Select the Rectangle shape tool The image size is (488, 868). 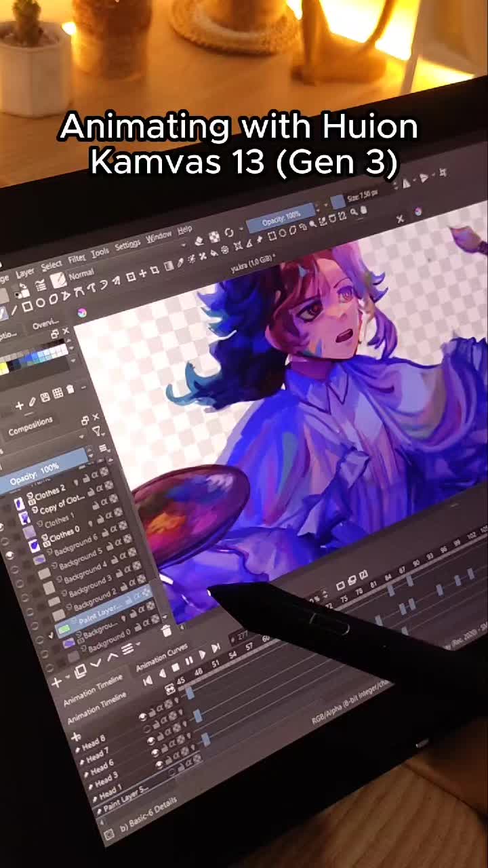tap(27, 306)
